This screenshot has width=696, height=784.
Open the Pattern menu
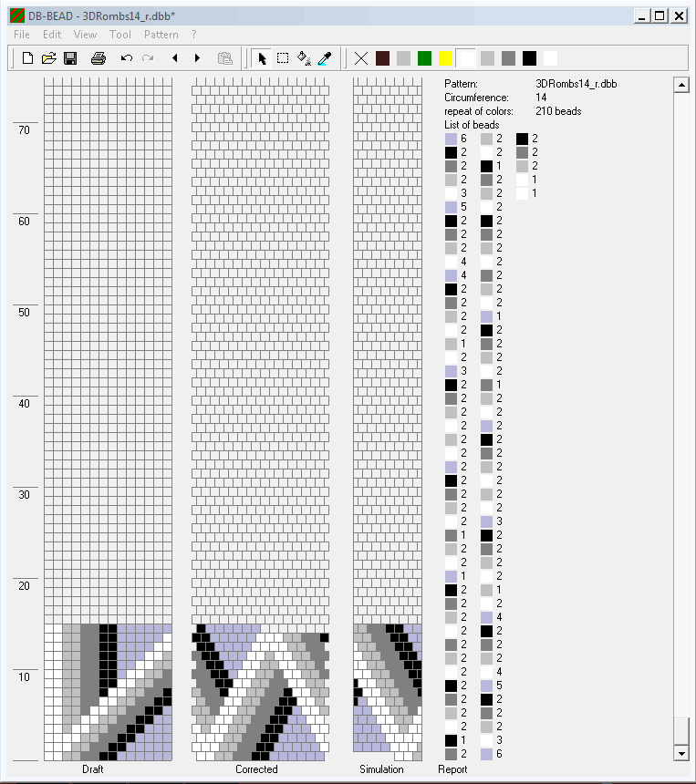[161, 35]
